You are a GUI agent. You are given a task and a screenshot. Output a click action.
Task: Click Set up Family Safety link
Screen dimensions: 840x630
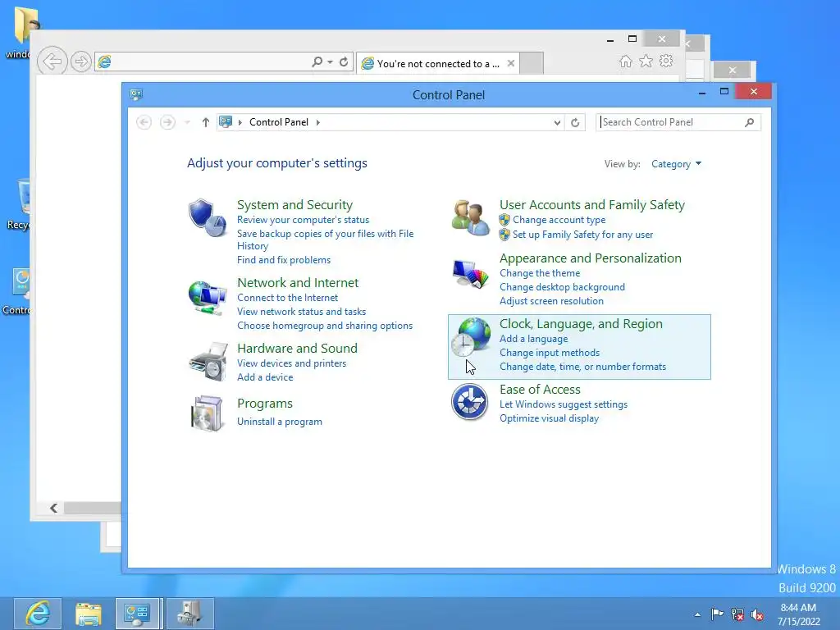[583, 234]
